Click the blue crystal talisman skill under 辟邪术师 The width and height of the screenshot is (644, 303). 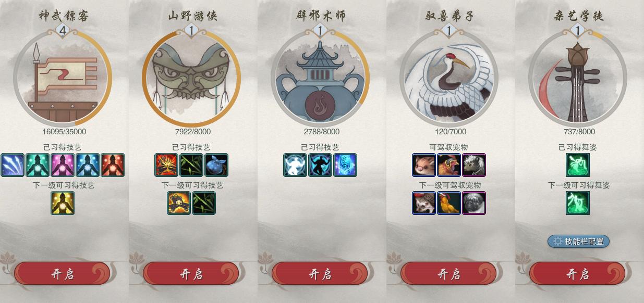tap(345, 165)
